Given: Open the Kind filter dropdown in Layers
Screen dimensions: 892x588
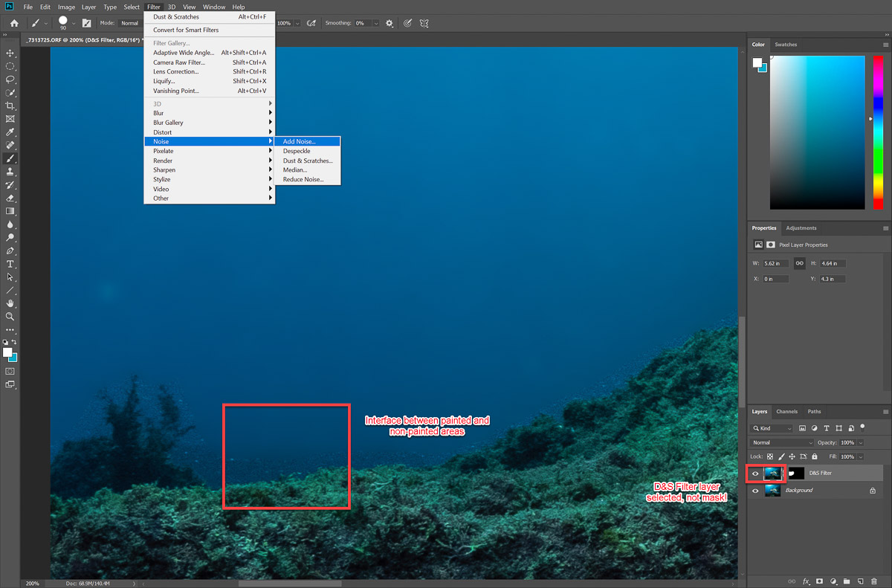Looking at the screenshot, I should pos(772,428).
